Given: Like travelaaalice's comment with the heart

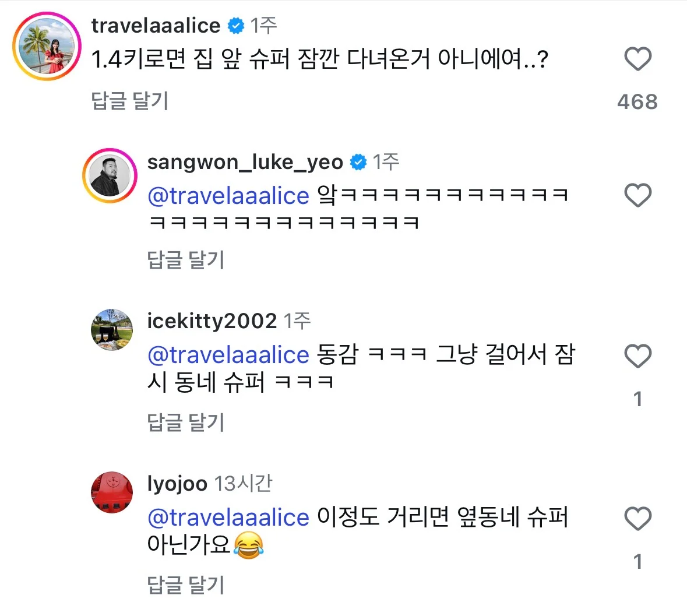Looking at the screenshot, I should [x=637, y=59].
